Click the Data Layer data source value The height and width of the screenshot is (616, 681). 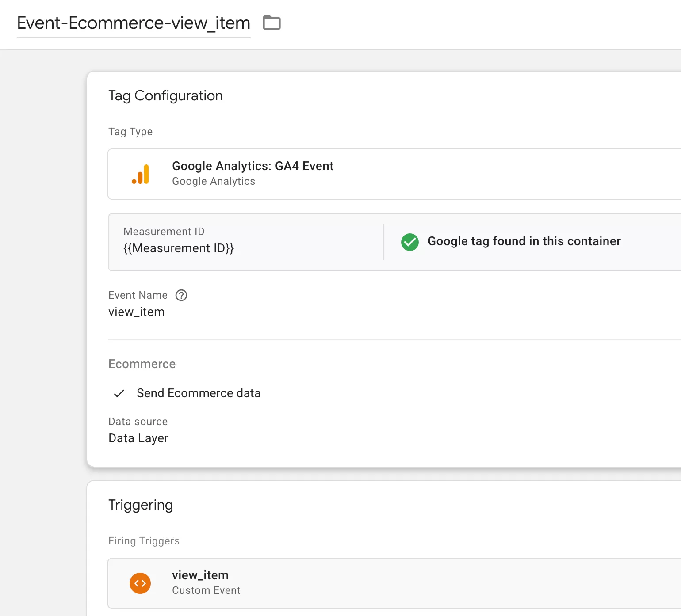coord(138,438)
